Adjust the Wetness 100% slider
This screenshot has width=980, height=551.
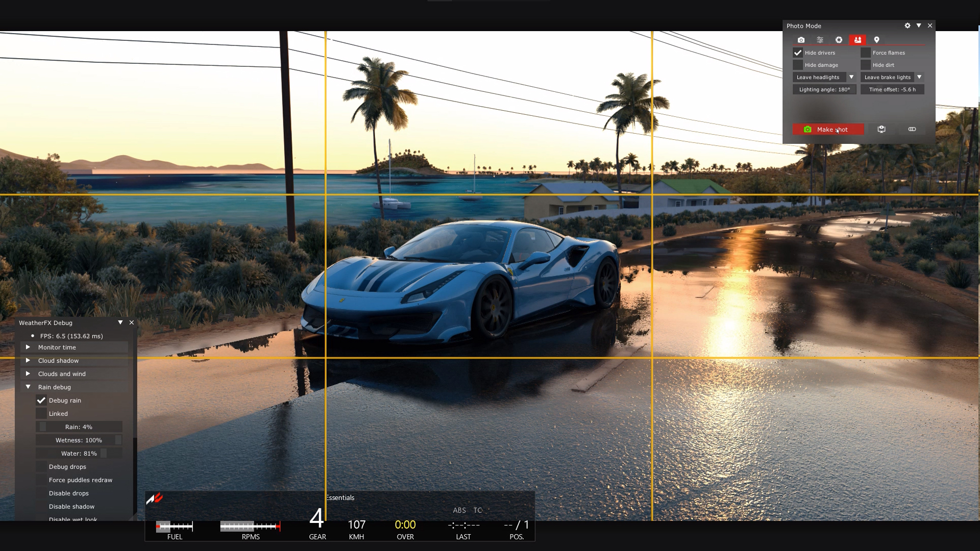79,440
